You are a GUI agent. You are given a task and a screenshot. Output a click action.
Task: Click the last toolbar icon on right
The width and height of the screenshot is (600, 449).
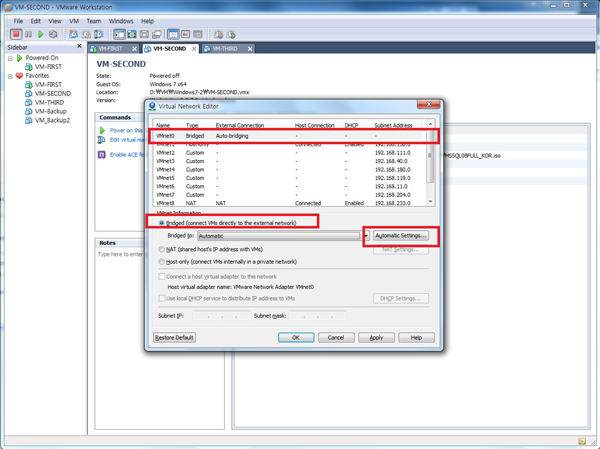click(x=231, y=34)
